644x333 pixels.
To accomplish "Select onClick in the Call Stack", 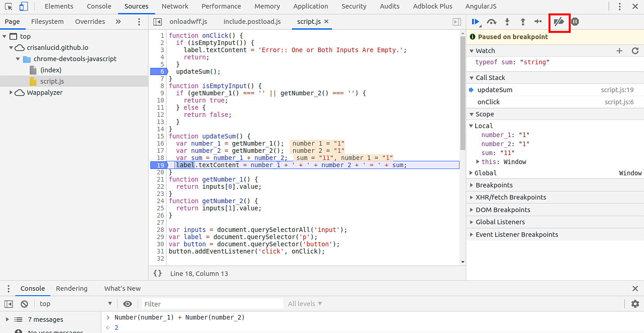I will tap(488, 102).
